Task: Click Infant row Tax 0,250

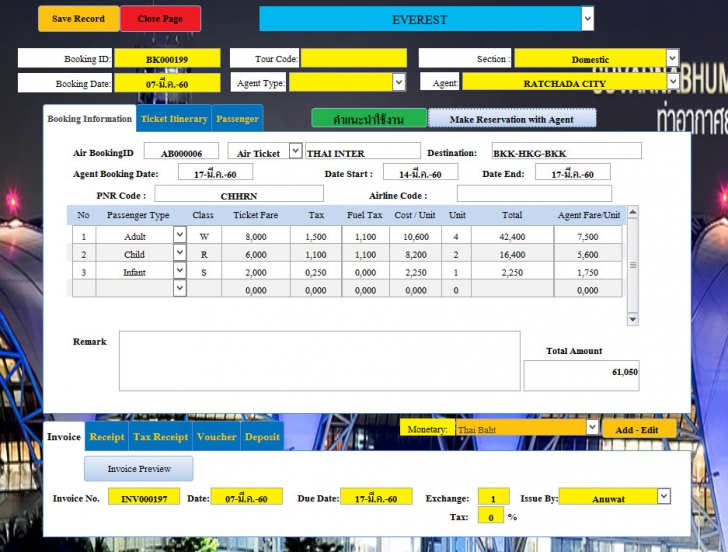Action: point(316,272)
